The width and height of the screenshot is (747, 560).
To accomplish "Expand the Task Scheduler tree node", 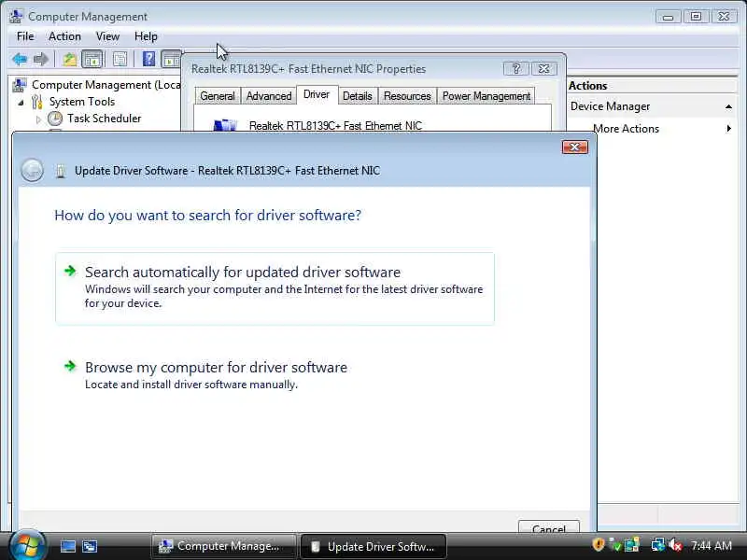I will pyautogui.click(x=38, y=119).
